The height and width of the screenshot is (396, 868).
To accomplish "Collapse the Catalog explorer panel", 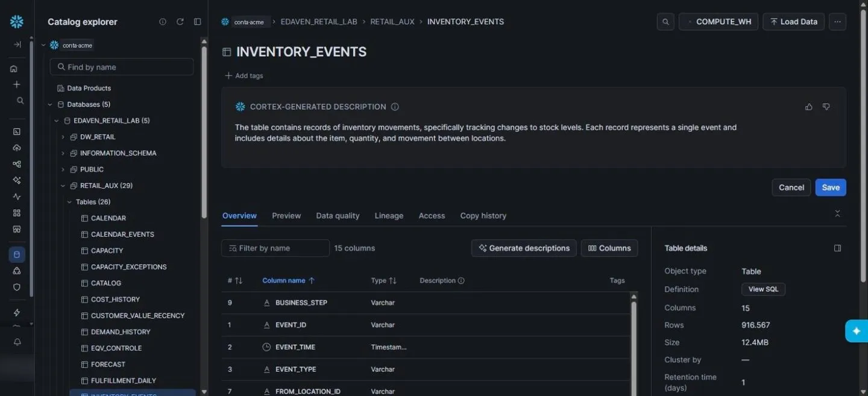I will [197, 22].
